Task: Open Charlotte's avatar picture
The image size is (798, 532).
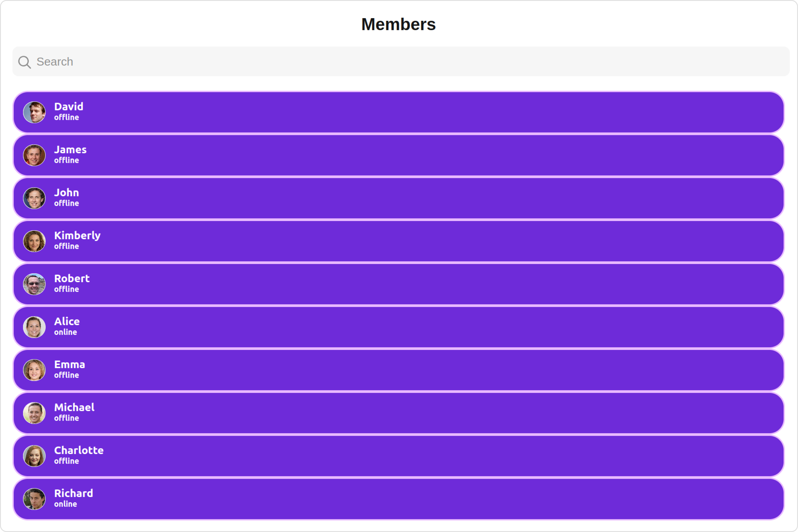Action: (x=34, y=456)
